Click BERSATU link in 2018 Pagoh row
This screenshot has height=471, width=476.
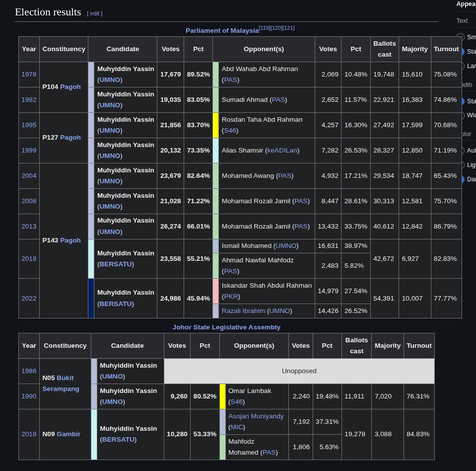[x=116, y=264]
